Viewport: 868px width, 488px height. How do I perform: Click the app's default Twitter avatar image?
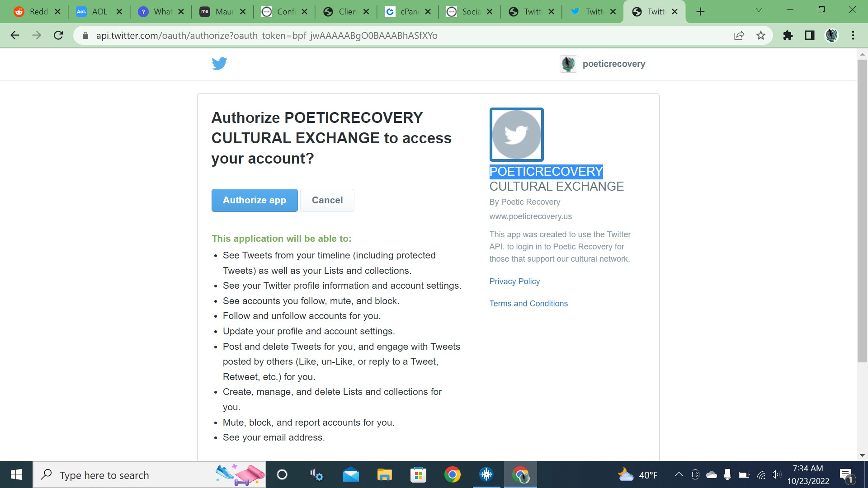[516, 134]
